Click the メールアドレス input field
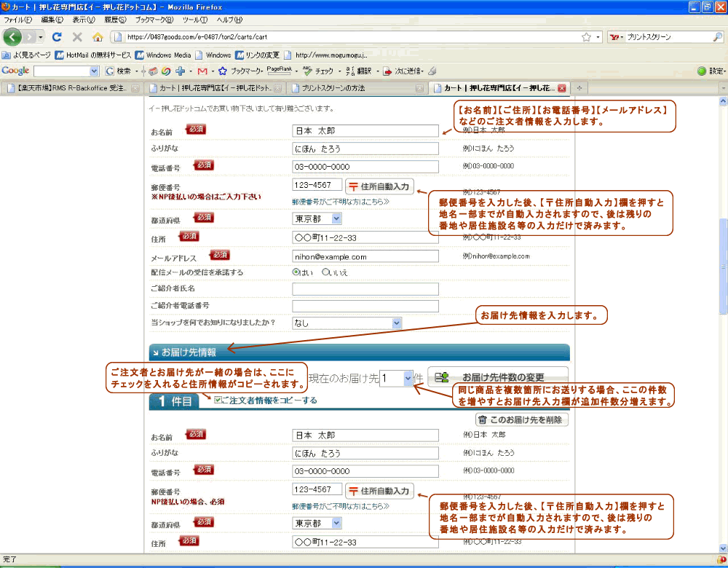 365,256
